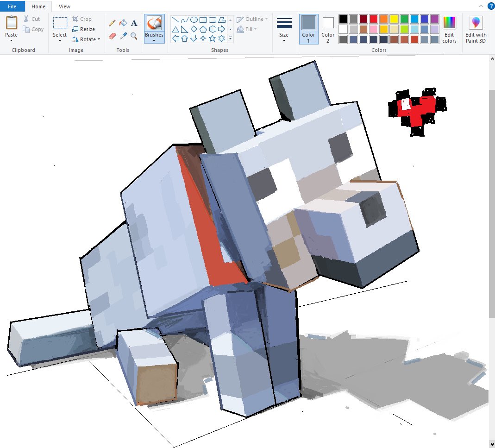Pick the black color swatch

(343, 19)
